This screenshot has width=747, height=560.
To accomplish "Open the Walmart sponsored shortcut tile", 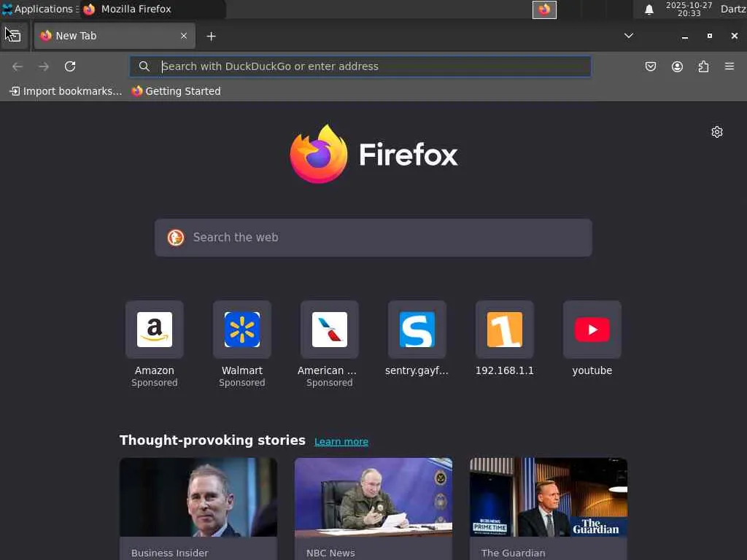I will pos(242,330).
